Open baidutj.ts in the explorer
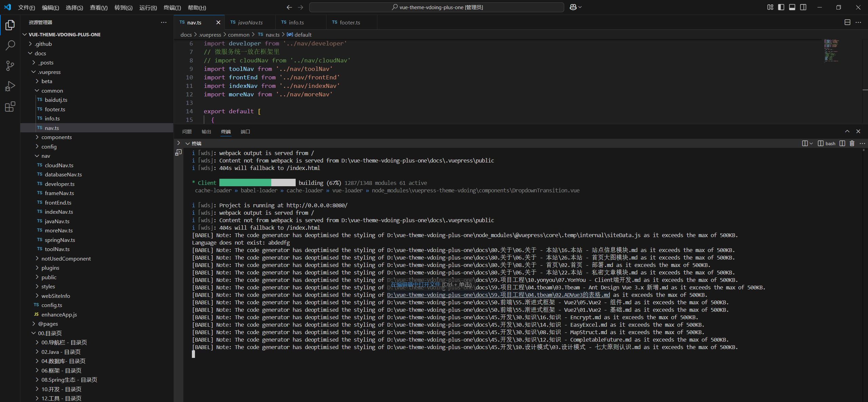This screenshot has width=868, height=402. click(x=97, y=100)
